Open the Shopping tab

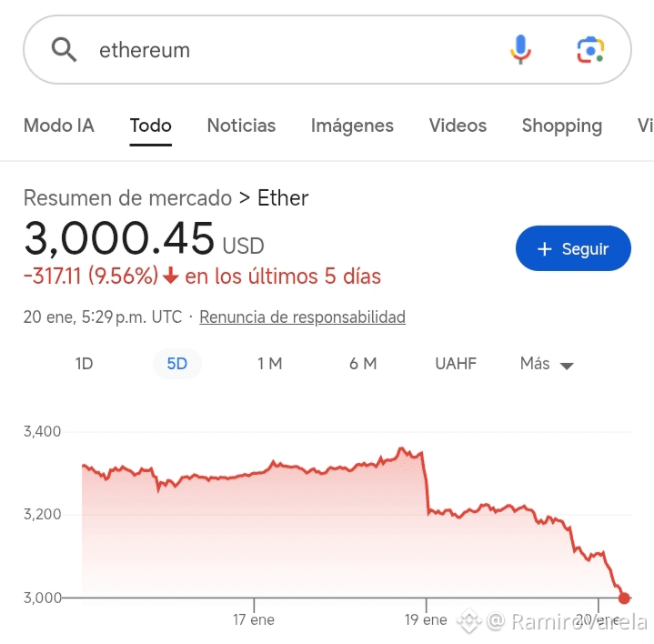pos(561,126)
